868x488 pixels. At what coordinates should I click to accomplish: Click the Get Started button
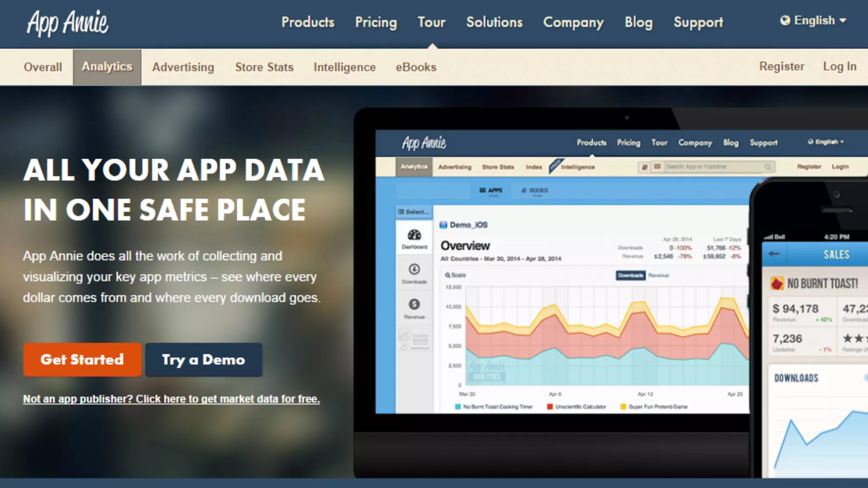pyautogui.click(x=82, y=360)
